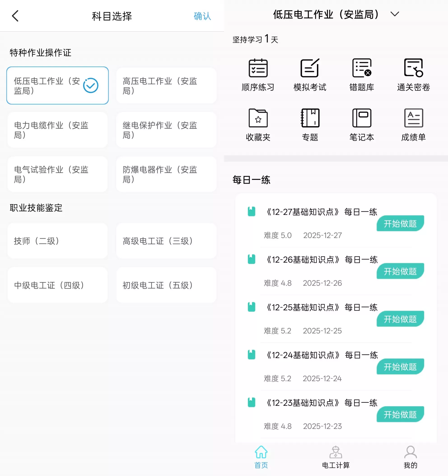Select 电力电缆作业（安监局） subject option

coord(57,130)
